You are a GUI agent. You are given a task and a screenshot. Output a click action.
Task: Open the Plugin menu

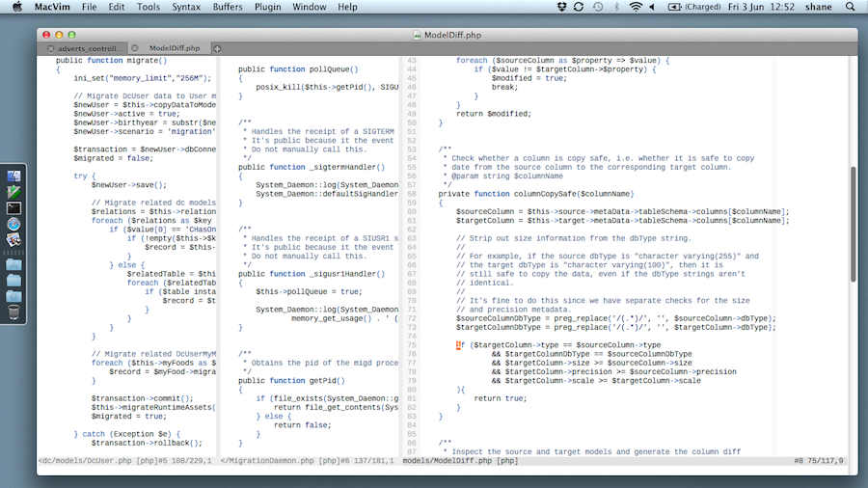pos(268,7)
